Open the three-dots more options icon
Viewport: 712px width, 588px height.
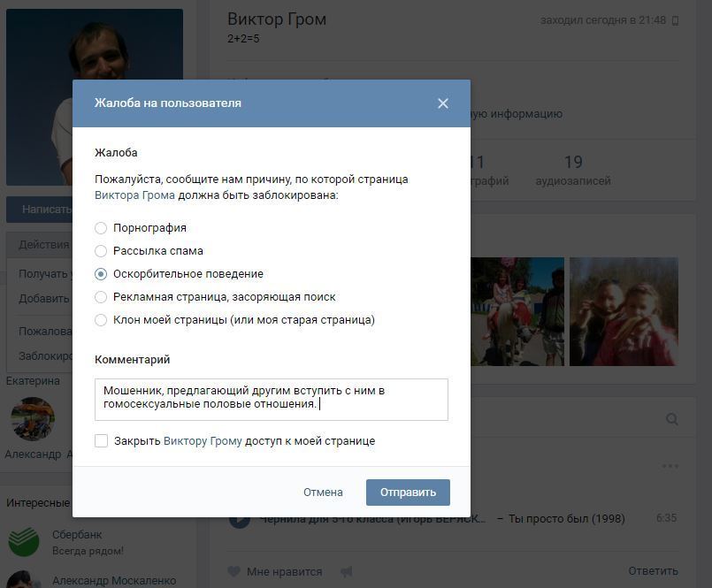[x=670, y=466]
